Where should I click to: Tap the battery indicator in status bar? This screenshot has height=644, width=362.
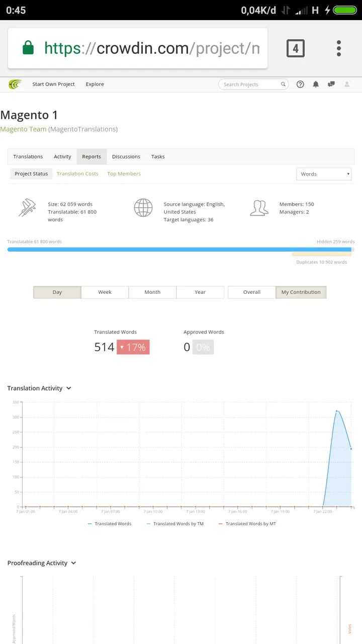coord(345,10)
